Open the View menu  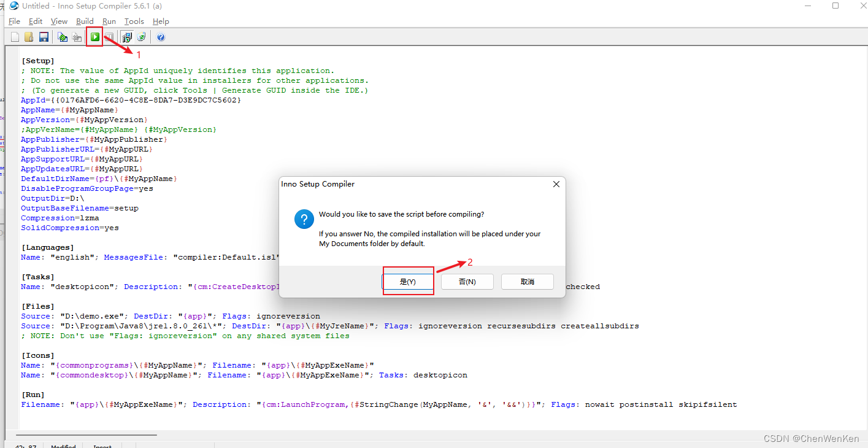pos(59,21)
